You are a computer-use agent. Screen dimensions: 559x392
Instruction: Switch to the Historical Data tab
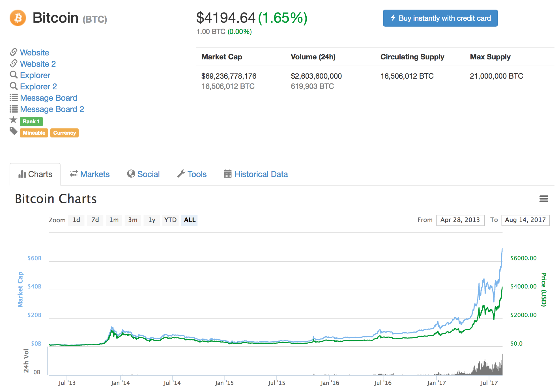[256, 174]
